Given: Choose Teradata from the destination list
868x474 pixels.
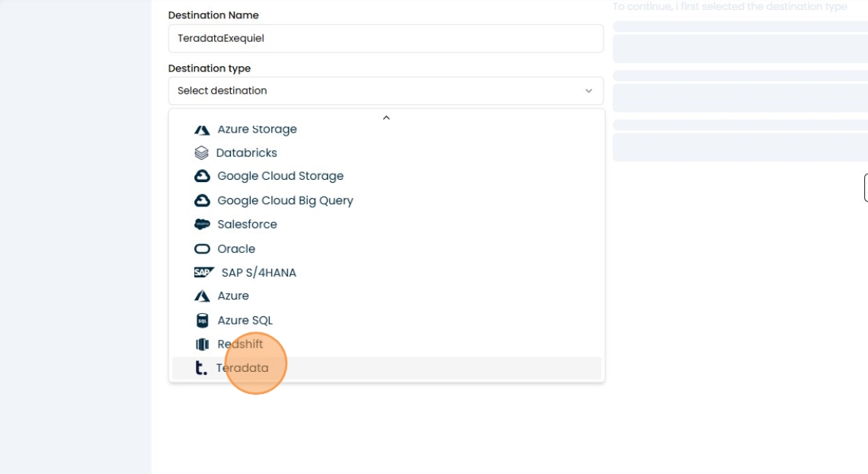Looking at the screenshot, I should [x=242, y=368].
